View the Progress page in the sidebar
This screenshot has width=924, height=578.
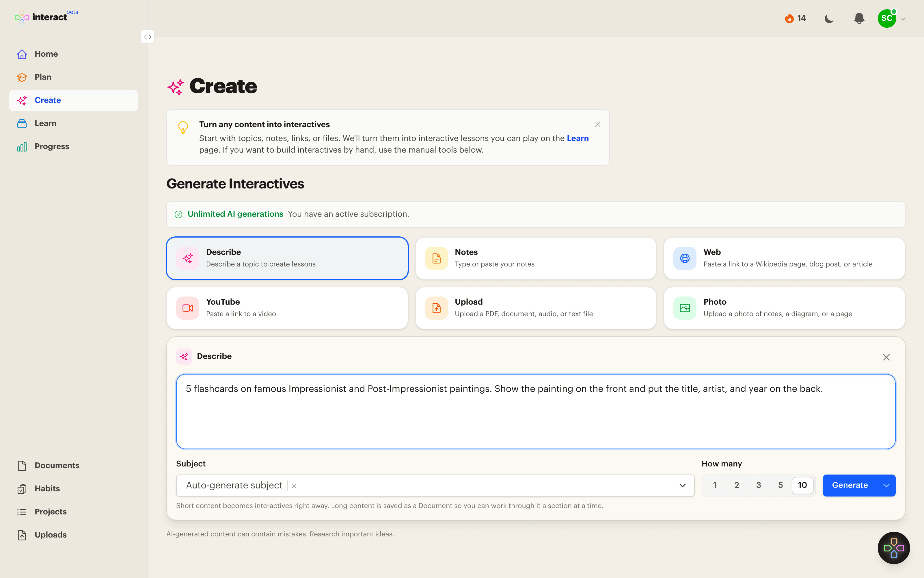[74, 147]
